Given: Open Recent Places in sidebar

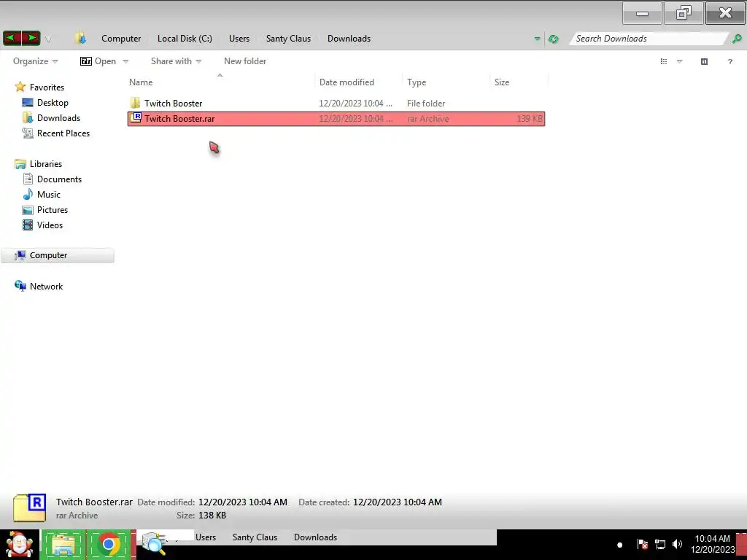Looking at the screenshot, I should (63, 133).
